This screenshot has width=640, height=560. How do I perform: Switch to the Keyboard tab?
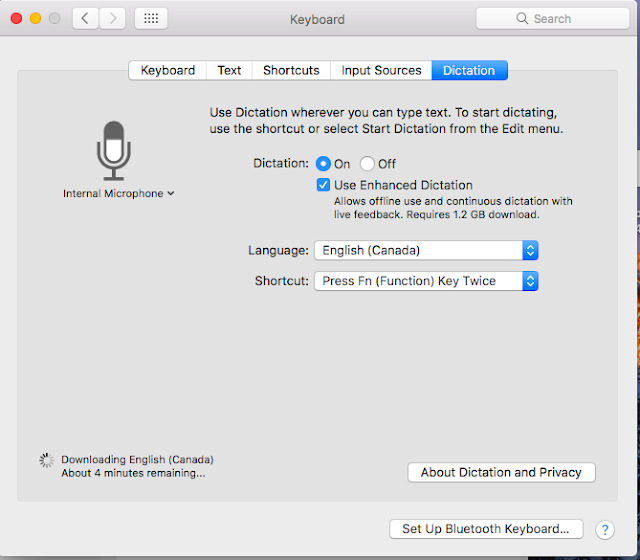click(168, 70)
